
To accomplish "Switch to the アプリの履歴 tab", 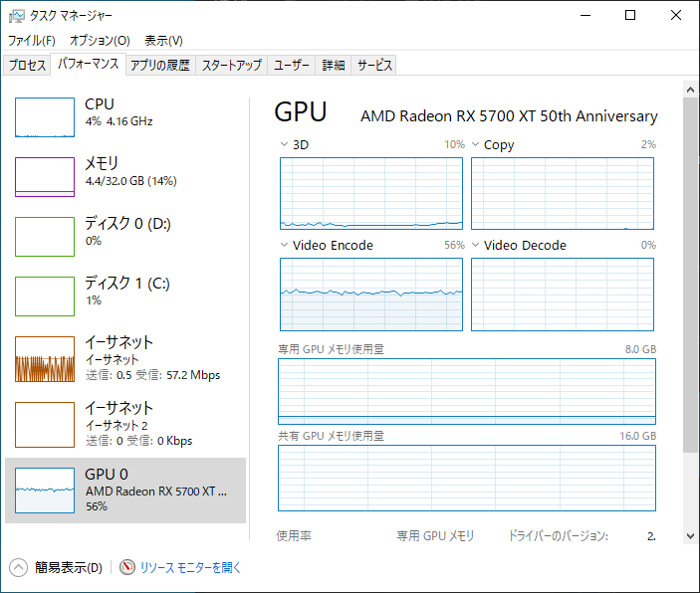I will [160, 65].
